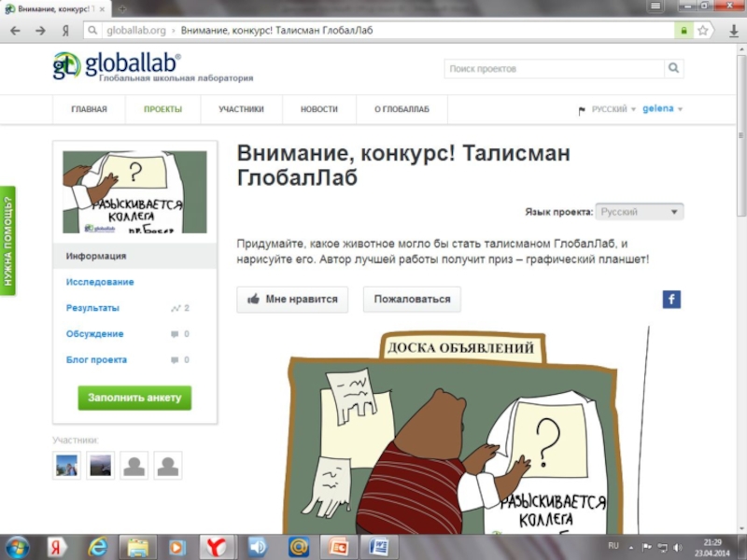Show hidden tray icons arrow

(632, 548)
